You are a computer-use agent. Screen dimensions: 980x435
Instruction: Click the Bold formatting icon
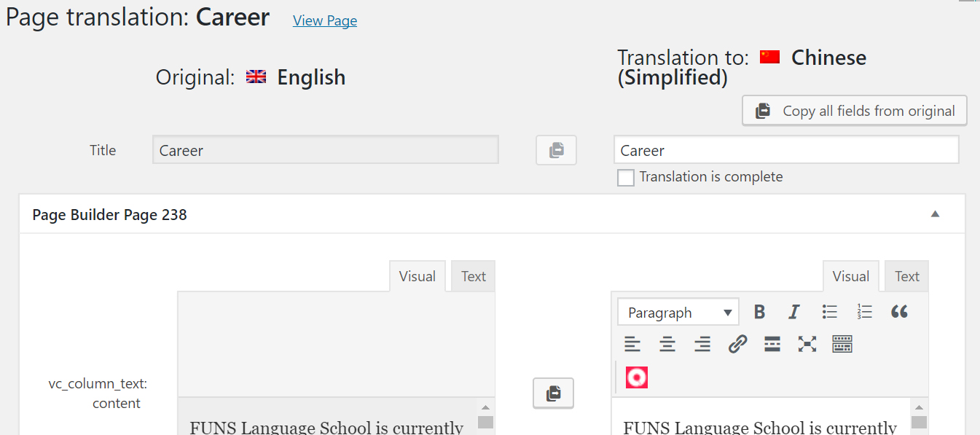click(x=759, y=313)
